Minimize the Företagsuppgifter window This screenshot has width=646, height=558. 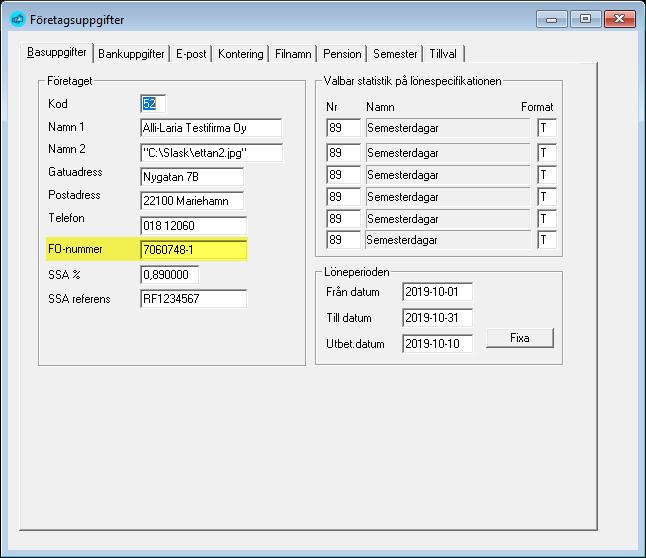pos(552,19)
